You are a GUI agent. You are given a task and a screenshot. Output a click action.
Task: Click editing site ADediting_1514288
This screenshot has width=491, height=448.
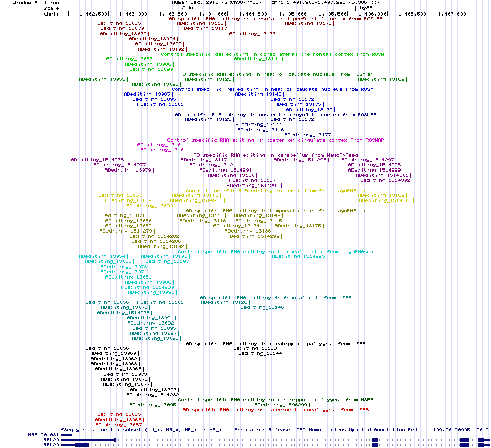197,200
